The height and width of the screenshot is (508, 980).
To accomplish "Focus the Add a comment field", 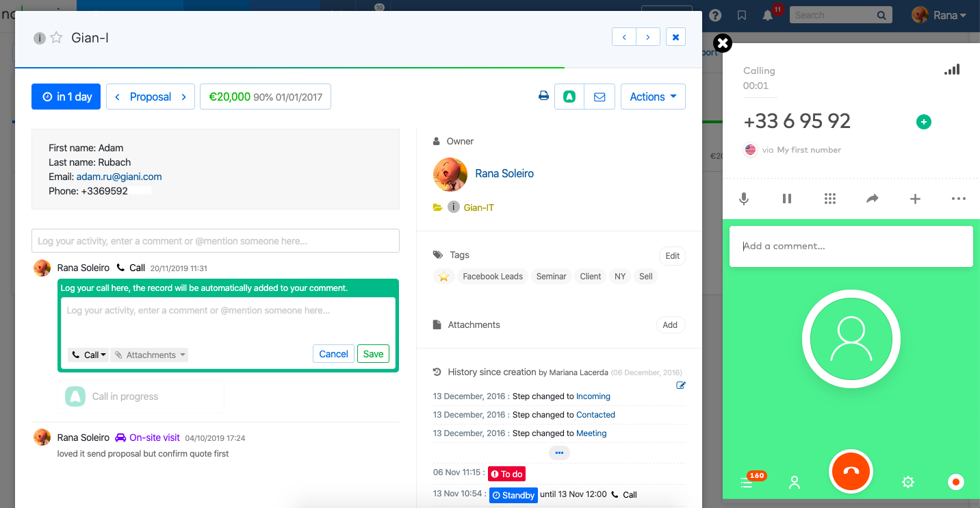I will (851, 246).
